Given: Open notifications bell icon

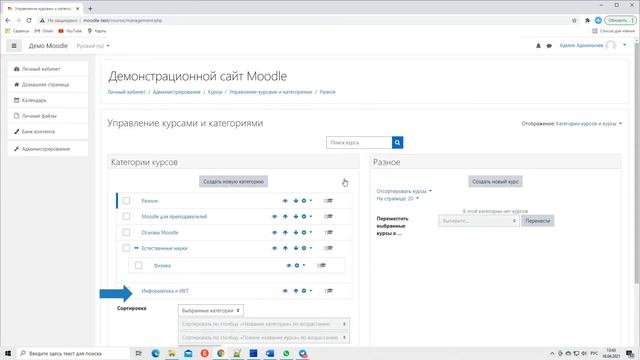Looking at the screenshot, I should pos(538,46).
